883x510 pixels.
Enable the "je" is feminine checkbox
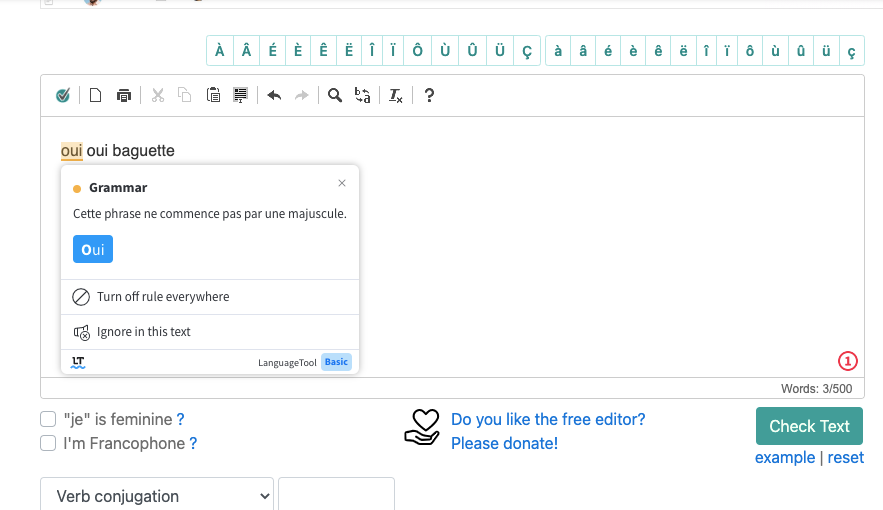[48, 419]
